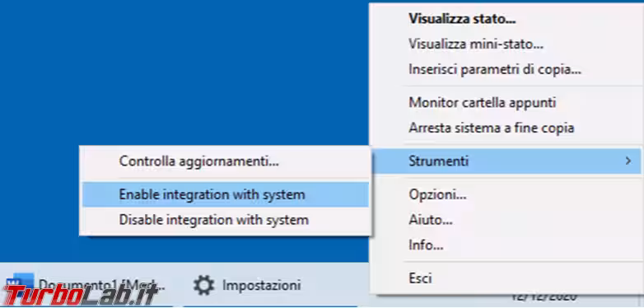Click the TurboLab.it logo watermark
644x308 pixels.
coord(82,295)
